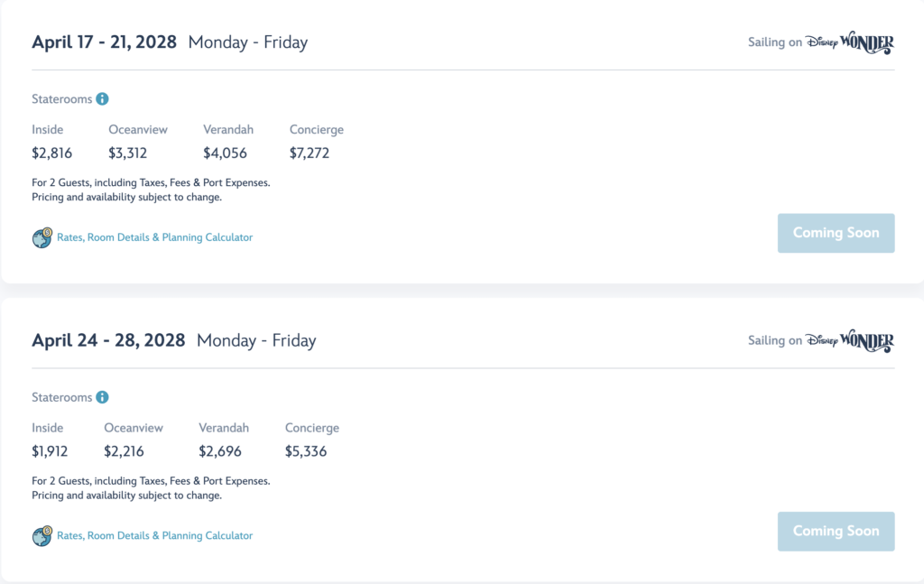Select the $1,912 Inside stateroom price
Image resolution: width=924 pixels, height=584 pixels.
point(50,451)
